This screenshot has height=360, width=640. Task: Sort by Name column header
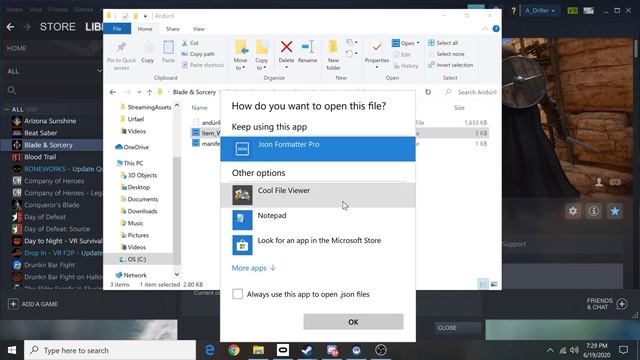(200, 108)
